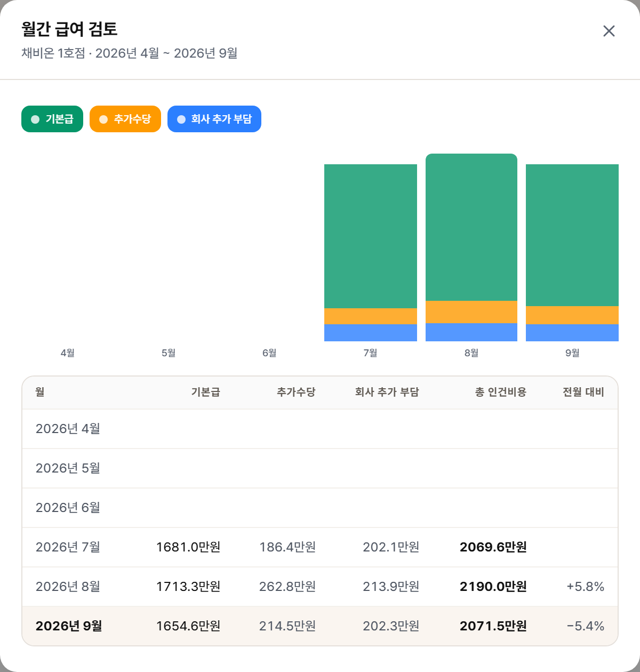
Task: Click the 202.3만원 company burden cell
Action: [x=391, y=626]
